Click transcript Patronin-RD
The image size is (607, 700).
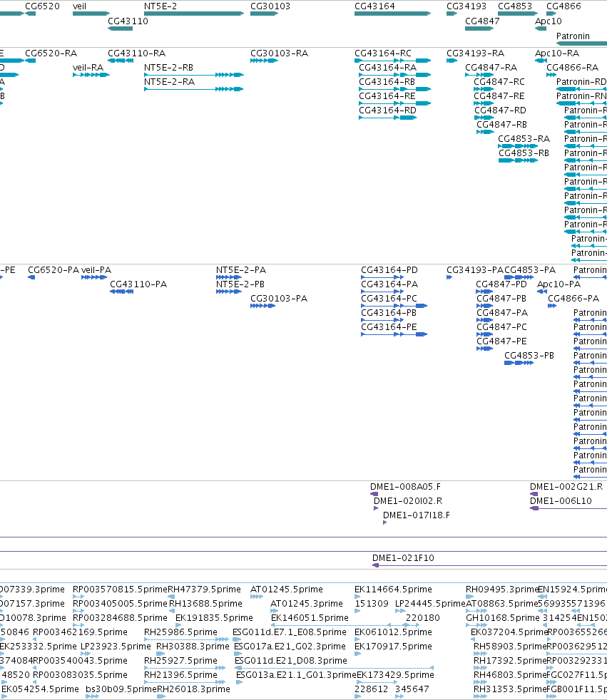click(581, 89)
